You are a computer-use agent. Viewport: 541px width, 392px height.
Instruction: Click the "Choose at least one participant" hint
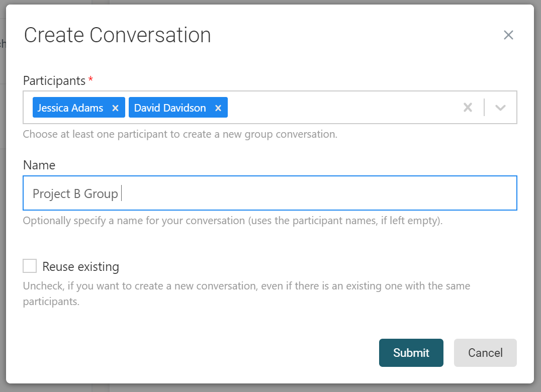click(180, 134)
